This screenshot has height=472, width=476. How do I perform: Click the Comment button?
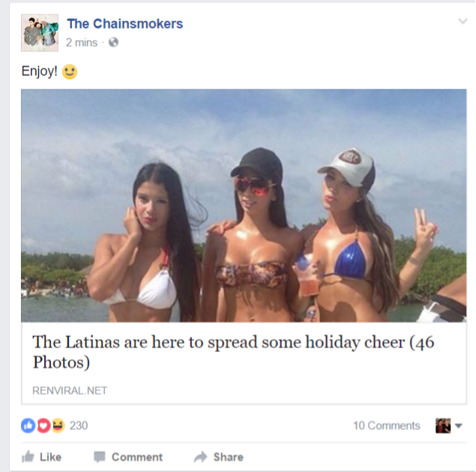128,457
